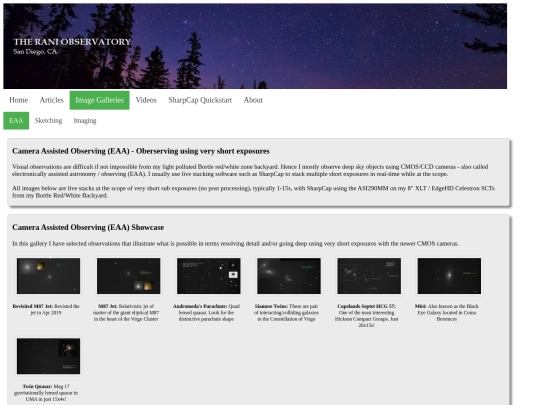The height and width of the screenshot is (405, 540).
Task: Open the Siamese Twins thumbnail
Action: coord(289,276)
